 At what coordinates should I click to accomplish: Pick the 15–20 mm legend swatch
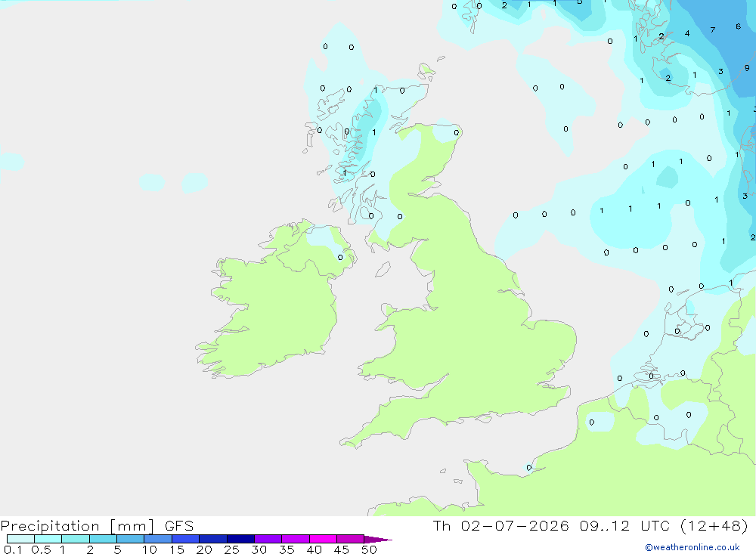[x=186, y=539]
